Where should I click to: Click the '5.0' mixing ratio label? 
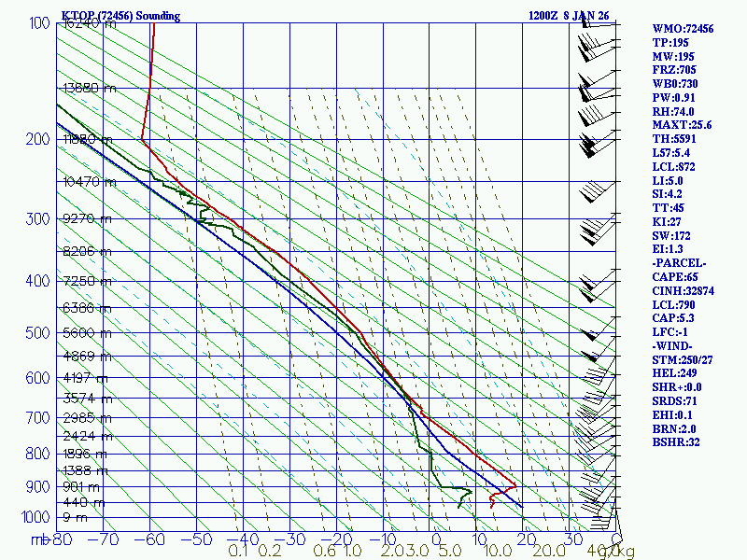[x=450, y=552]
